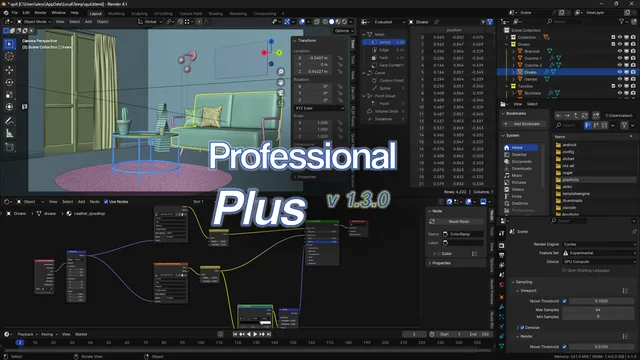Switch to the Shading workspace tab
The height and width of the screenshot is (360, 640).
click(216, 14)
